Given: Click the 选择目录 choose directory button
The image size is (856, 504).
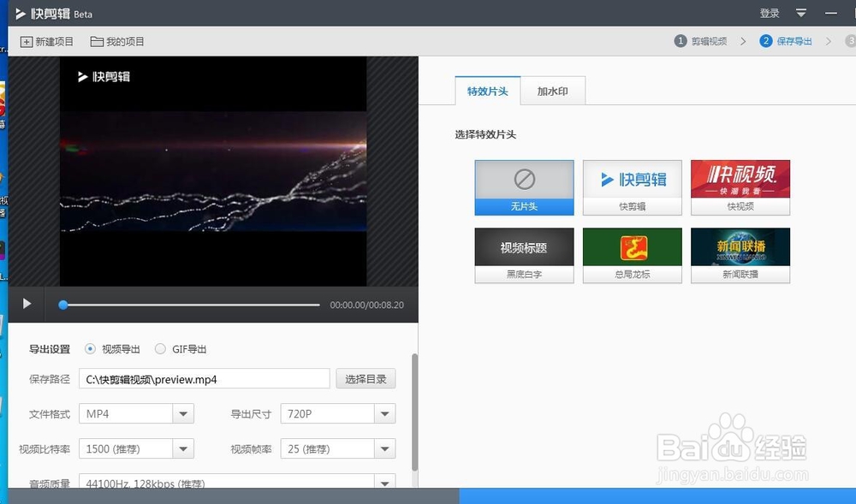Looking at the screenshot, I should (366, 378).
